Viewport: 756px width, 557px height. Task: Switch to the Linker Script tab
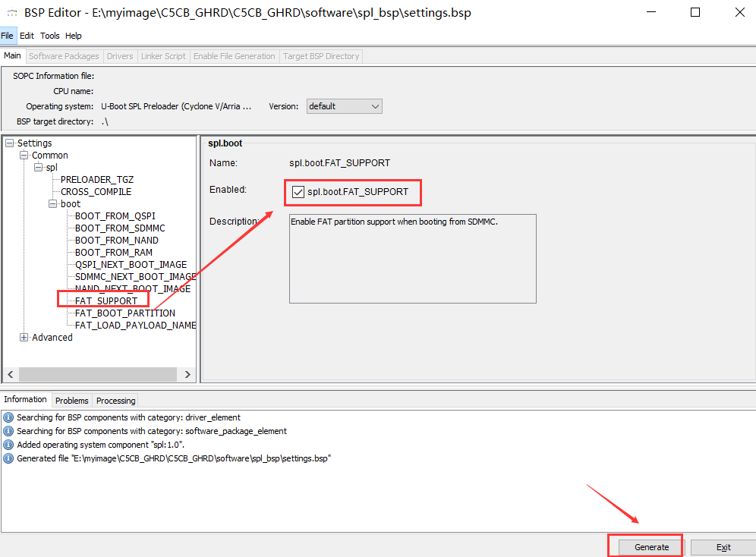point(163,56)
